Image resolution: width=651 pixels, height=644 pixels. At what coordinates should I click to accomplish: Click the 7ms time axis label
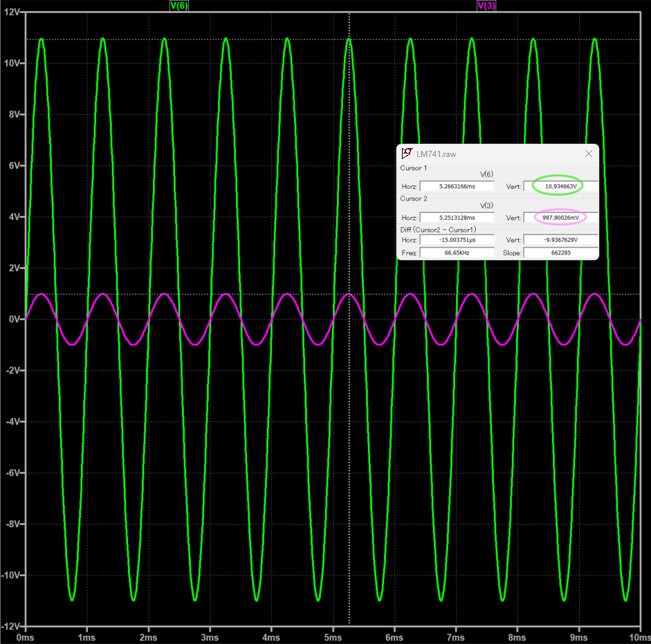455,637
